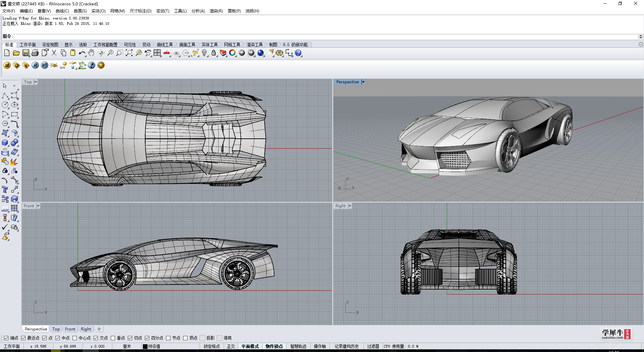This screenshot has height=352, width=644.
Task: Click the padlock Lock objects icon
Action: [214, 53]
